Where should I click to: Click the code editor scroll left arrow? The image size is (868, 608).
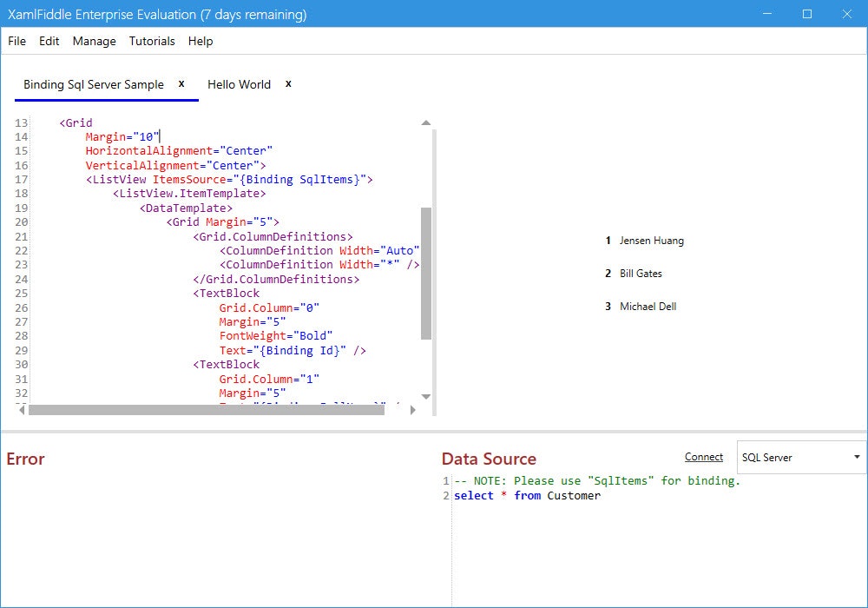tap(22, 410)
